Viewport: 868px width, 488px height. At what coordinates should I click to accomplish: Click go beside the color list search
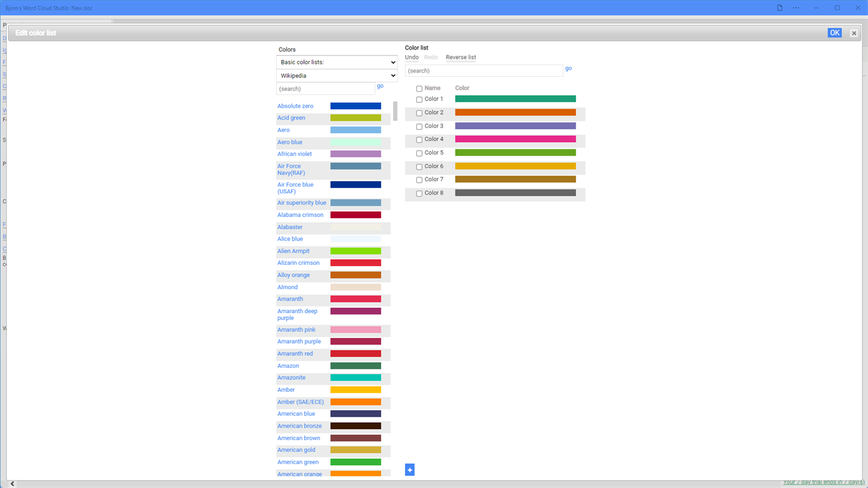(568, 68)
